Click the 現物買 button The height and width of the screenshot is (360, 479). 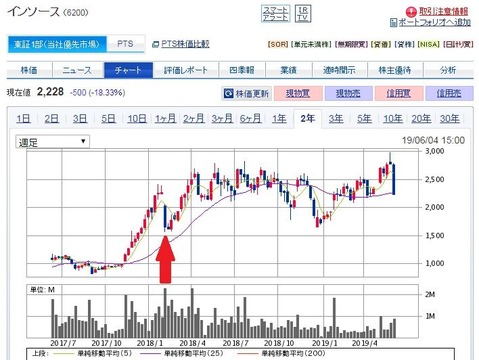pyautogui.click(x=298, y=93)
